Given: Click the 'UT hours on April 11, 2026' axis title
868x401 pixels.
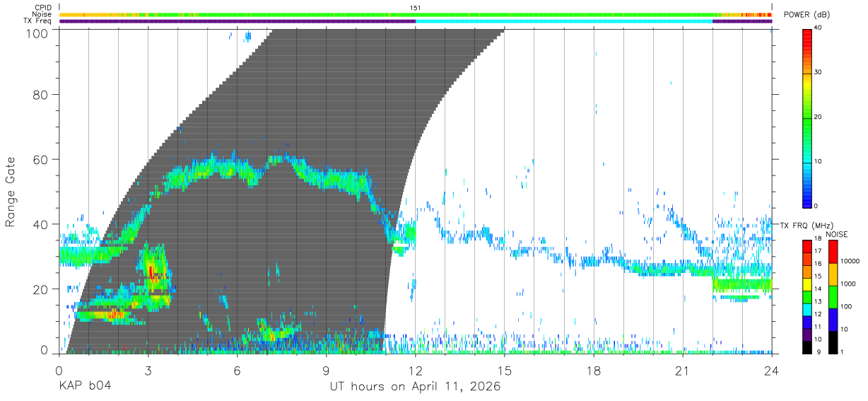Looking at the screenshot, I should [x=415, y=387].
